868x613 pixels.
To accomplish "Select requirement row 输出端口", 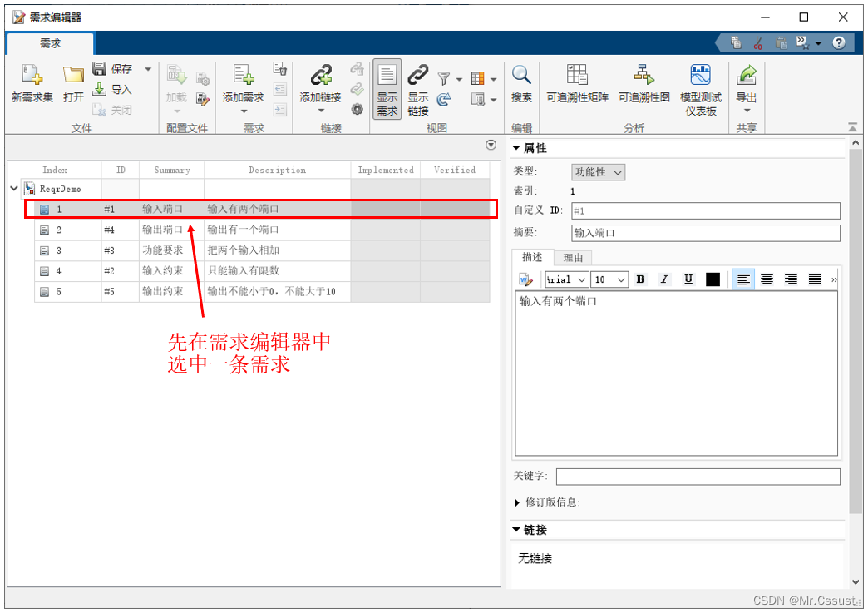I will point(262,230).
